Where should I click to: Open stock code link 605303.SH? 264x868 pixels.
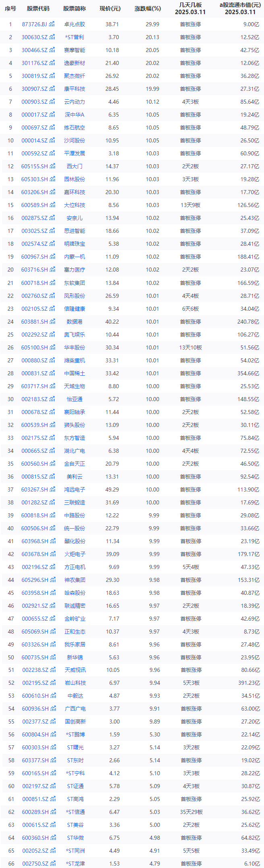[35, 179]
